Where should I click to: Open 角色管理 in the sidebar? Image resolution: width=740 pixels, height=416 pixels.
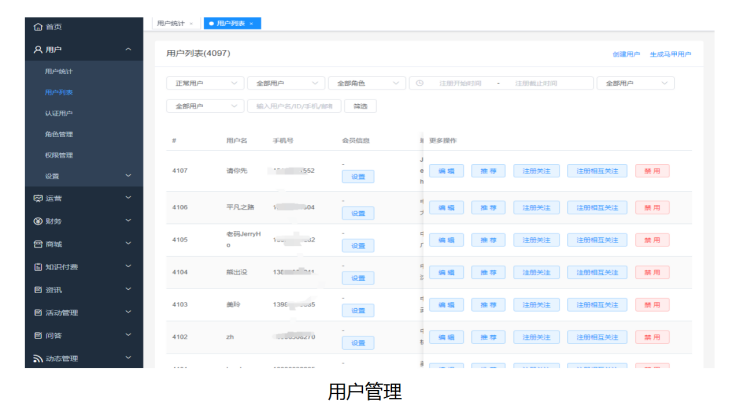[59, 134]
